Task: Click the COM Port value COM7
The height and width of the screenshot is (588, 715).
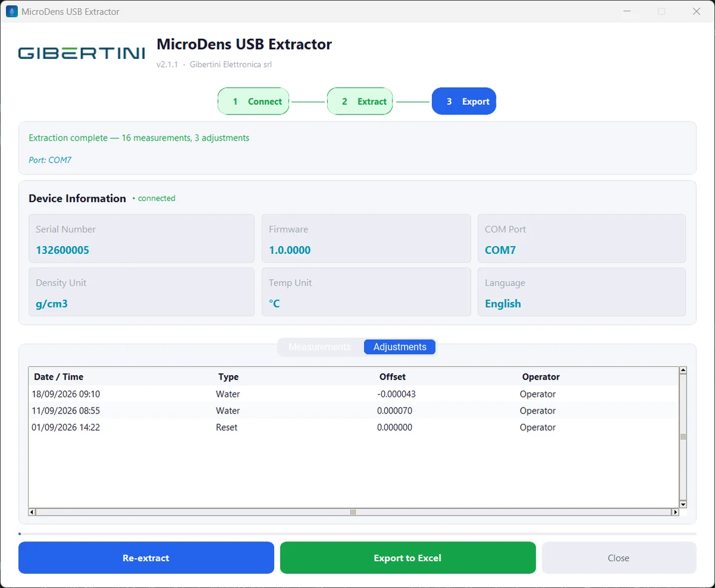Action: tap(500, 250)
